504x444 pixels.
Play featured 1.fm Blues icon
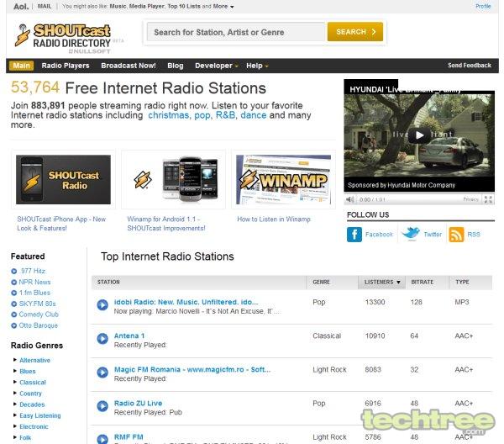(x=13, y=293)
